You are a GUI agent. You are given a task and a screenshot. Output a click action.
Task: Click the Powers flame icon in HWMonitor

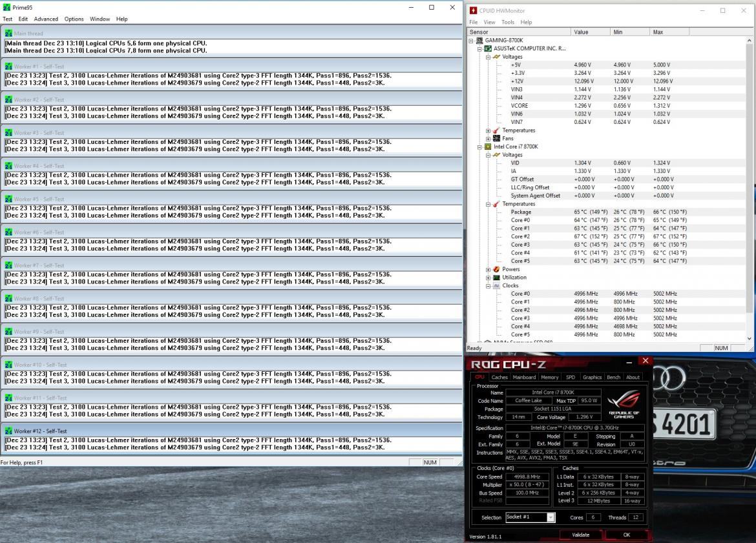497,269
